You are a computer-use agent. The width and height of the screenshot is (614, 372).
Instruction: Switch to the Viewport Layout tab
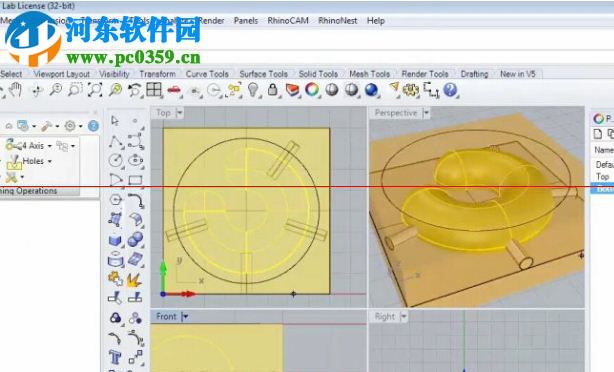pyautogui.click(x=62, y=74)
